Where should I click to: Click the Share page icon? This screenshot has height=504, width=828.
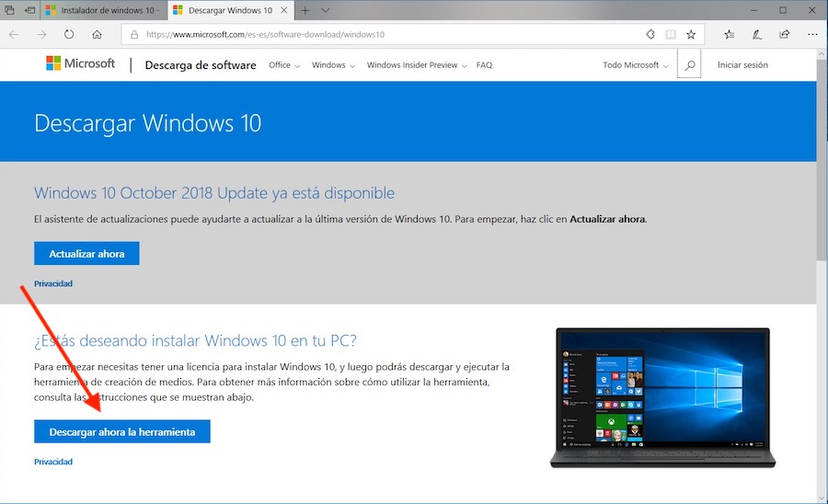point(784,35)
